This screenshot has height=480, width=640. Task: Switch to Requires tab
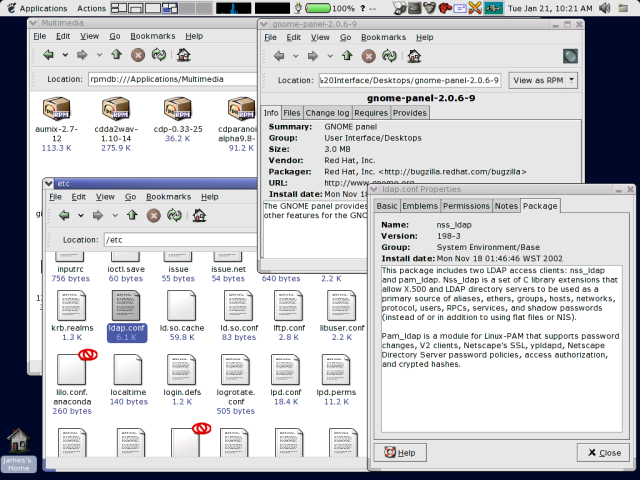pos(371,113)
